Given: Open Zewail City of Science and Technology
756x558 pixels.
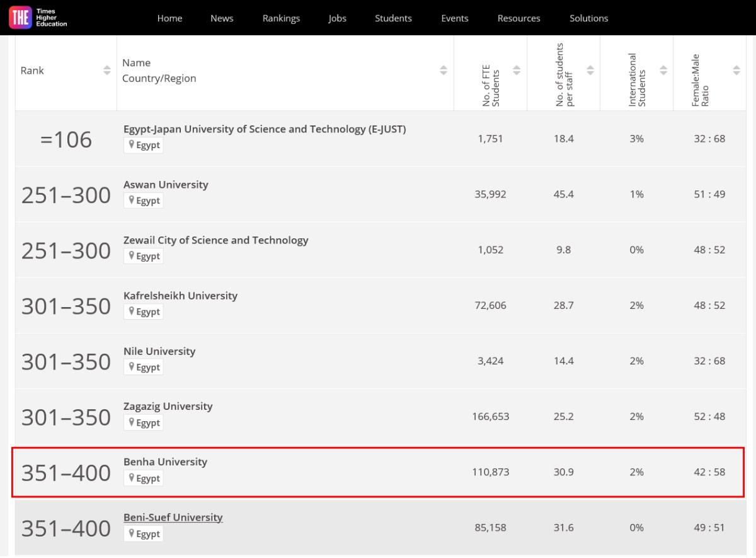Looking at the screenshot, I should [216, 240].
